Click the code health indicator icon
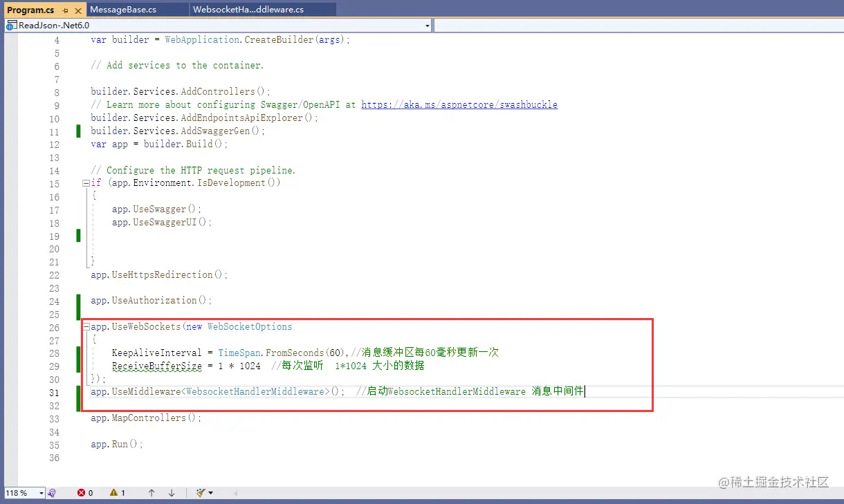The width and height of the screenshot is (844, 504). [52, 493]
